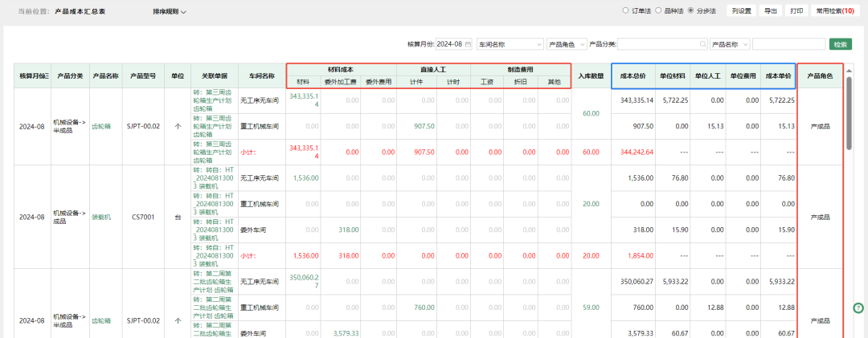The image size is (868, 338).
Task: Click the 列设置 button
Action: (741, 10)
